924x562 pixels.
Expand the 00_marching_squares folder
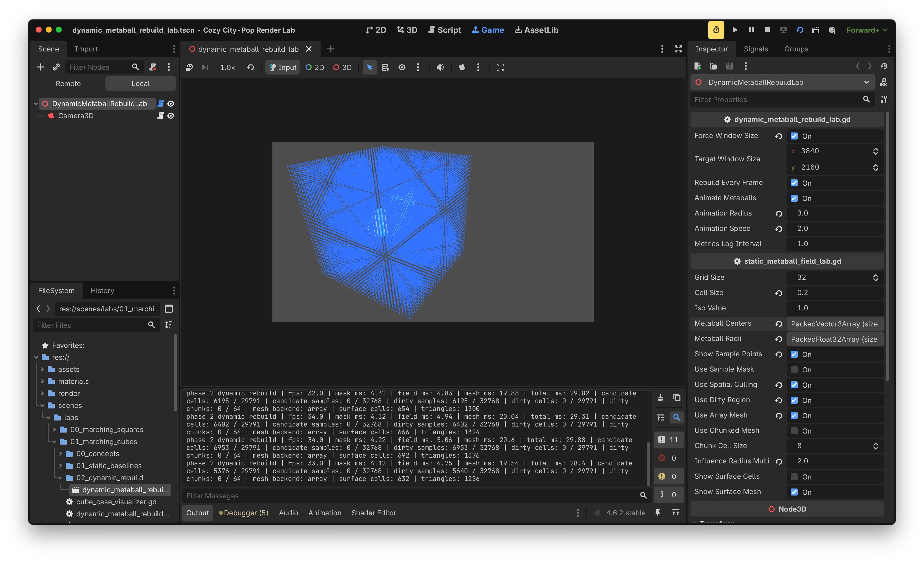(54, 429)
